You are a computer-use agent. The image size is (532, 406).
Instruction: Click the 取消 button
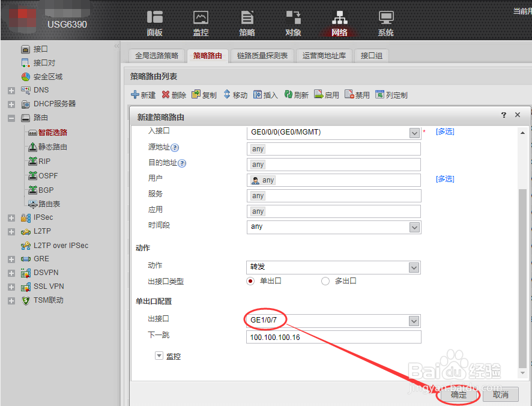[500, 395]
